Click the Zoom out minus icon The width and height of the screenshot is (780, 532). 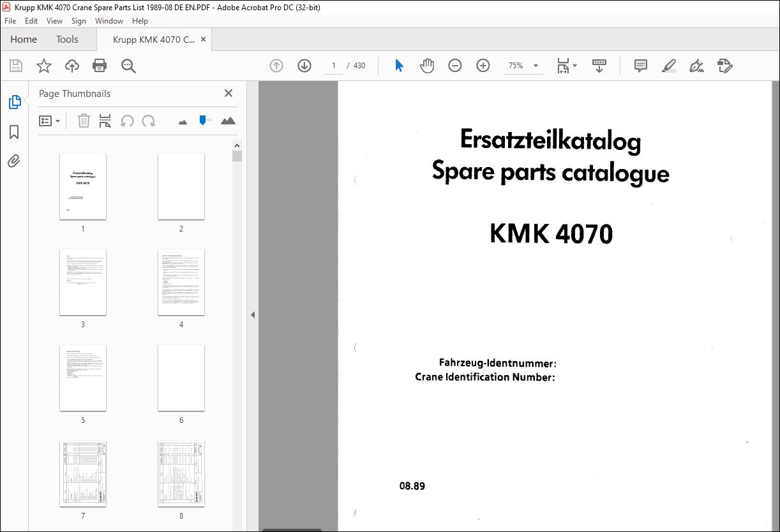coord(454,66)
